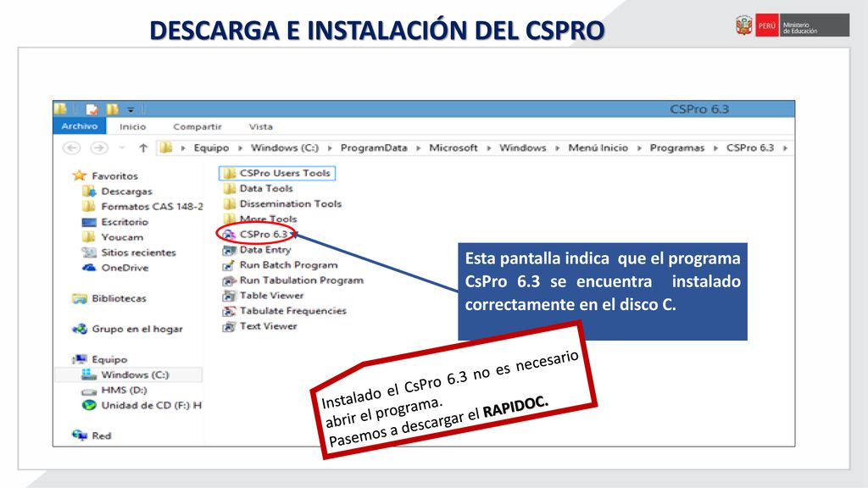This screenshot has height=488, width=868.
Task: Click the back navigation arrow
Action: coord(71,147)
